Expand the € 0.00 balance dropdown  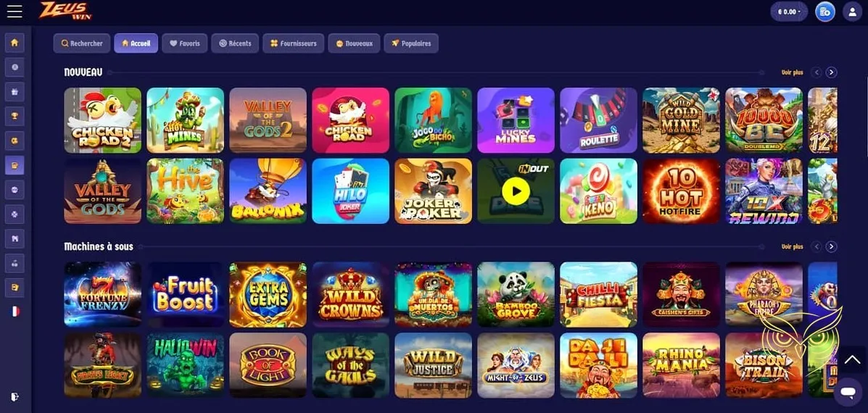789,12
